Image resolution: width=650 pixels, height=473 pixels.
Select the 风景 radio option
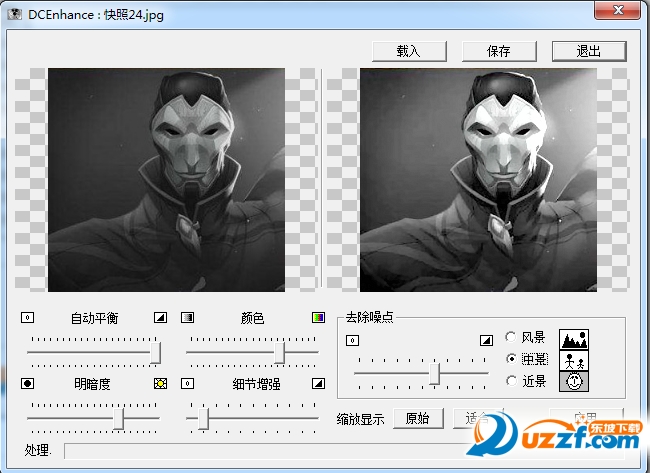(x=512, y=337)
